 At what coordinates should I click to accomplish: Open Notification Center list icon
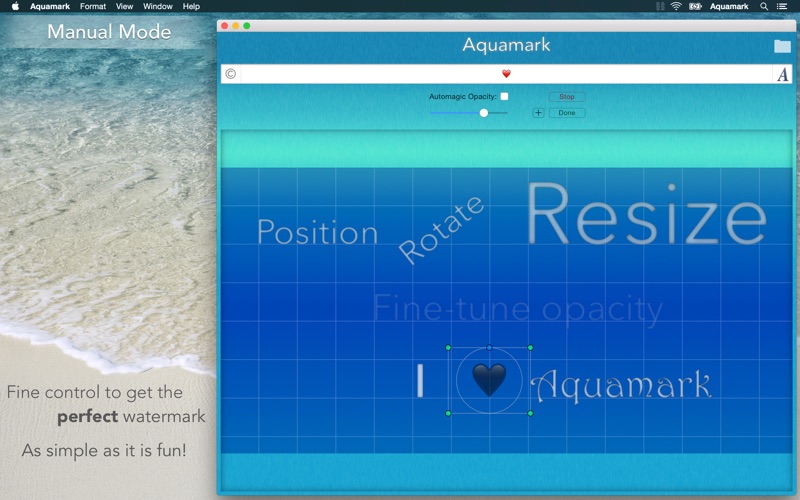[782, 6]
